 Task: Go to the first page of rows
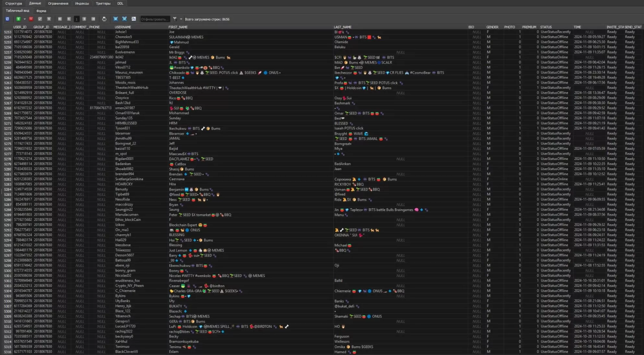tap(60, 19)
